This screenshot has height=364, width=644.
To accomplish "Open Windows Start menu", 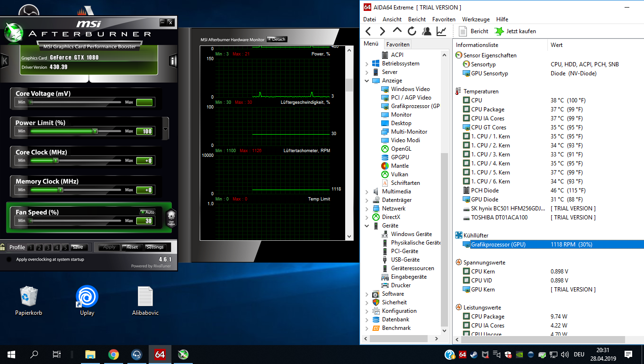I will pos(11,354).
